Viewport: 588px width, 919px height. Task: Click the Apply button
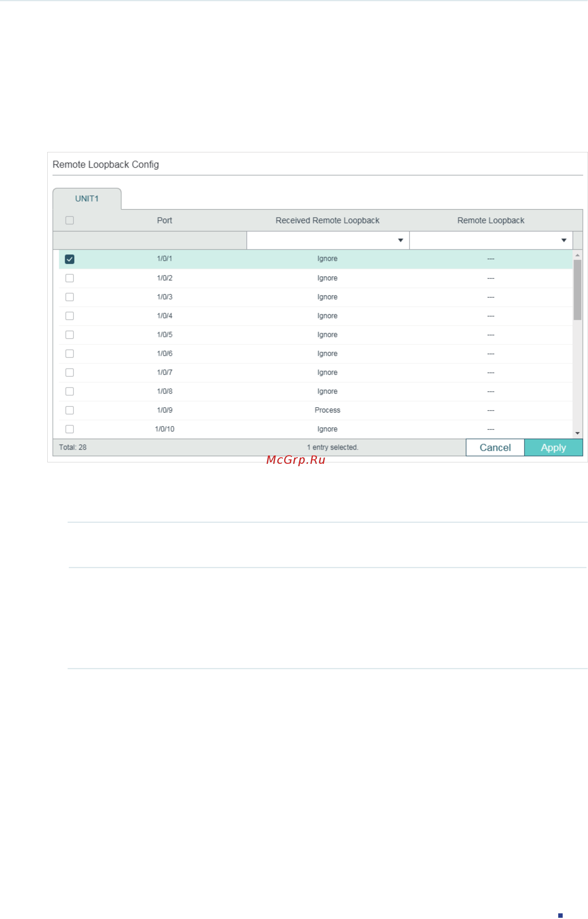553,447
